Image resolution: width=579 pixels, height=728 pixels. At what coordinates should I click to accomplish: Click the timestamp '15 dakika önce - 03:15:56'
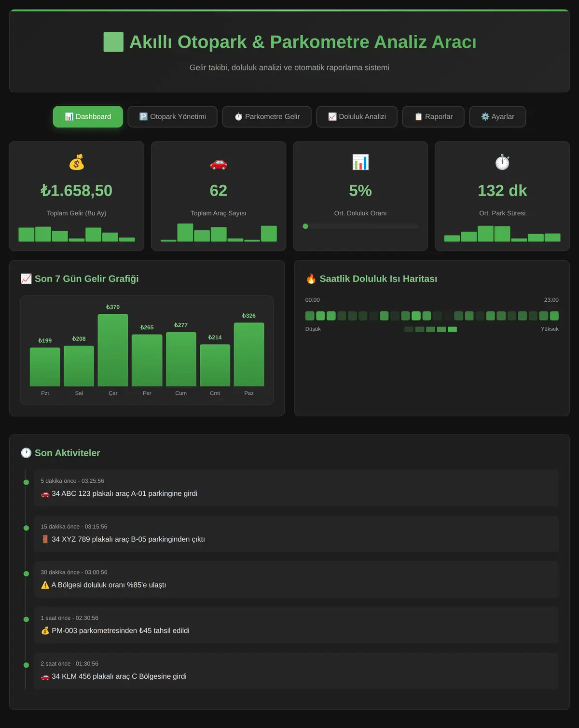click(x=74, y=527)
